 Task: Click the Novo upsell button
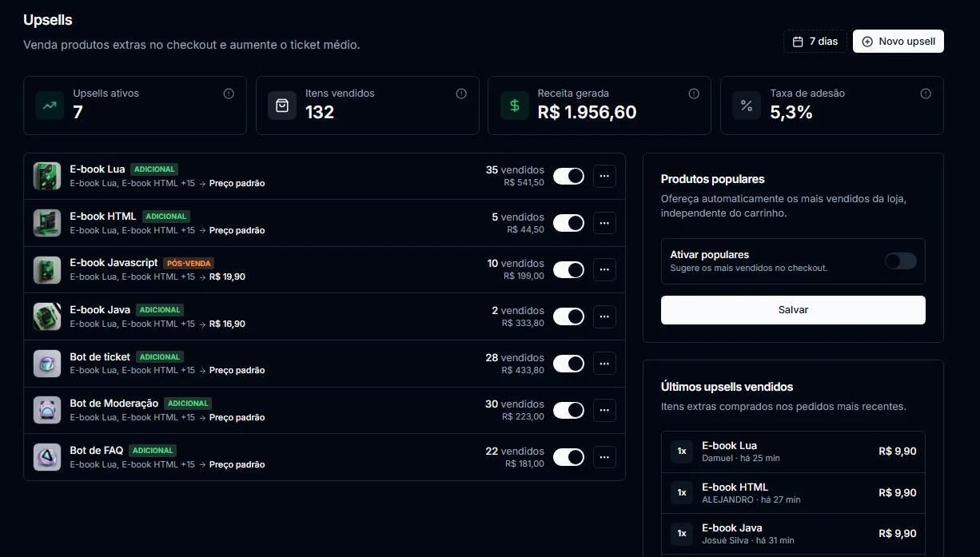point(898,42)
